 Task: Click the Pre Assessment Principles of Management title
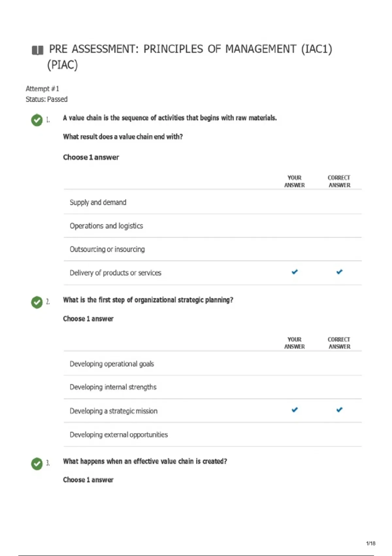click(x=190, y=57)
